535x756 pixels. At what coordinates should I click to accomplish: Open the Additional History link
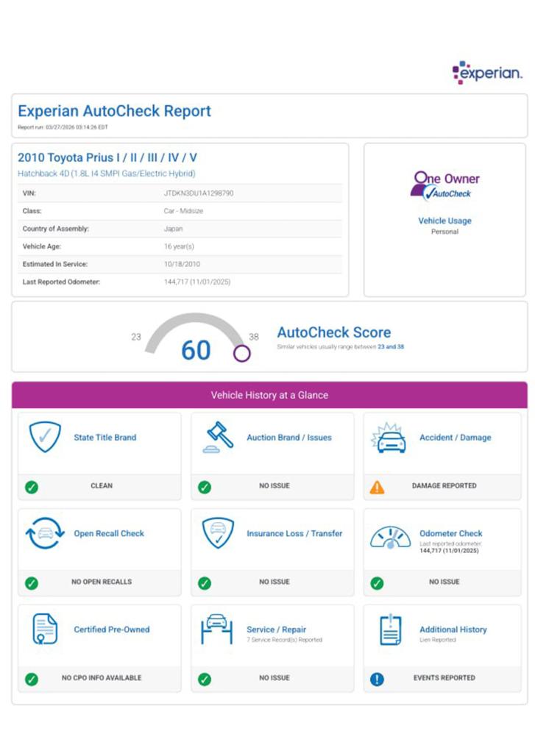click(453, 630)
